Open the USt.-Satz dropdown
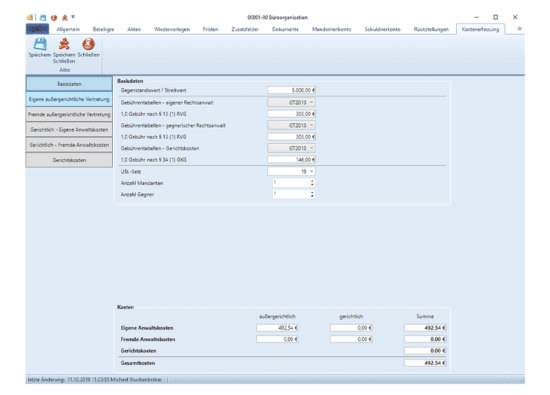This screenshot has height=395, width=550. pos(291,171)
